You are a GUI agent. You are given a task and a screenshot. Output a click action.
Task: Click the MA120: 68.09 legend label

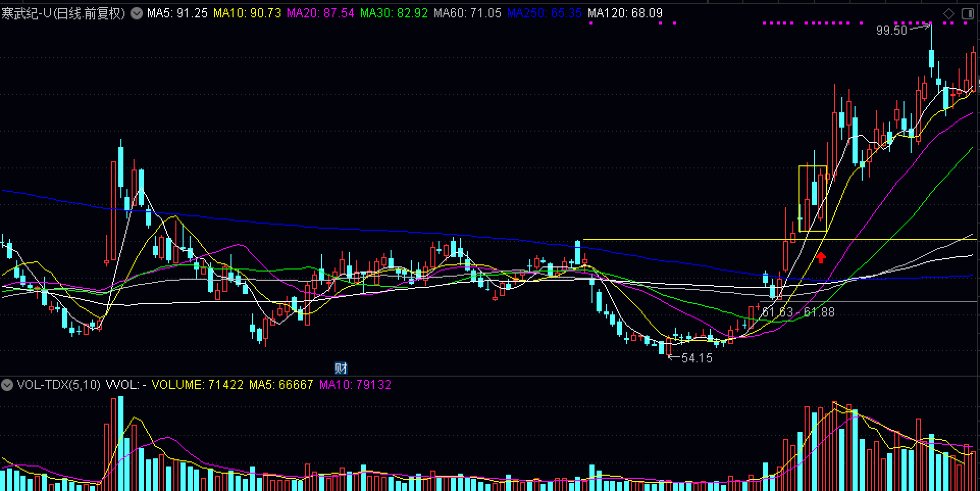coord(625,13)
